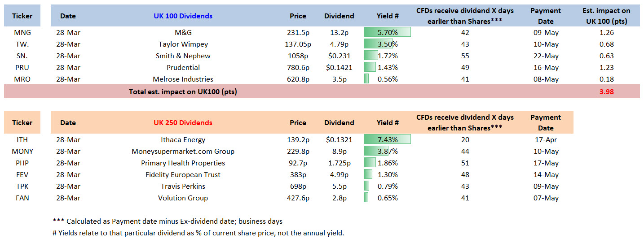Click the Est. impact on UK 100 header
This screenshot has height=243, width=644.
coord(607,16)
